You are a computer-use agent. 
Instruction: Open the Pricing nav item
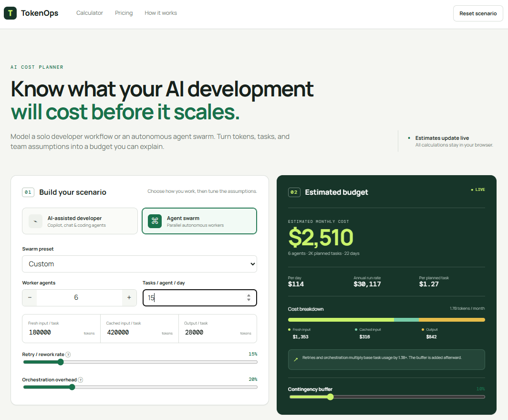124,13
